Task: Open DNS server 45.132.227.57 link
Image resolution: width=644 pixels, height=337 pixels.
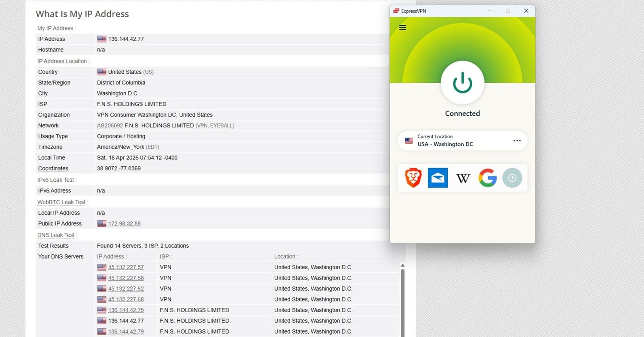Action: [126, 267]
